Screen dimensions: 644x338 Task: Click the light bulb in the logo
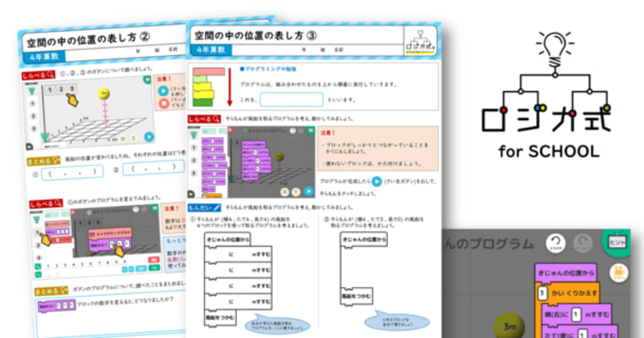click(555, 48)
